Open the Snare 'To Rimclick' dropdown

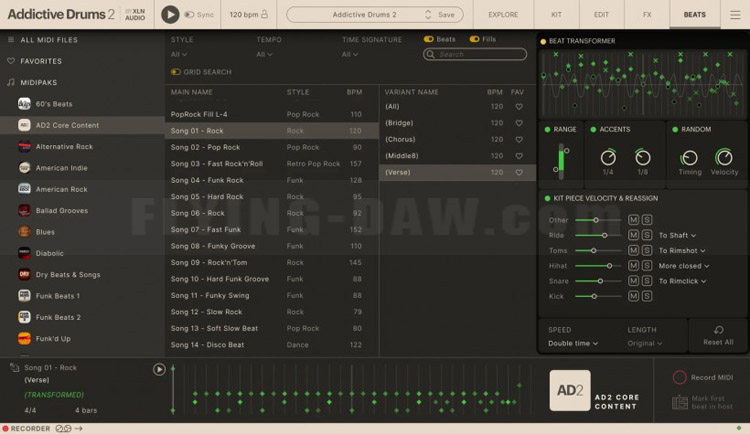pyautogui.click(x=683, y=281)
